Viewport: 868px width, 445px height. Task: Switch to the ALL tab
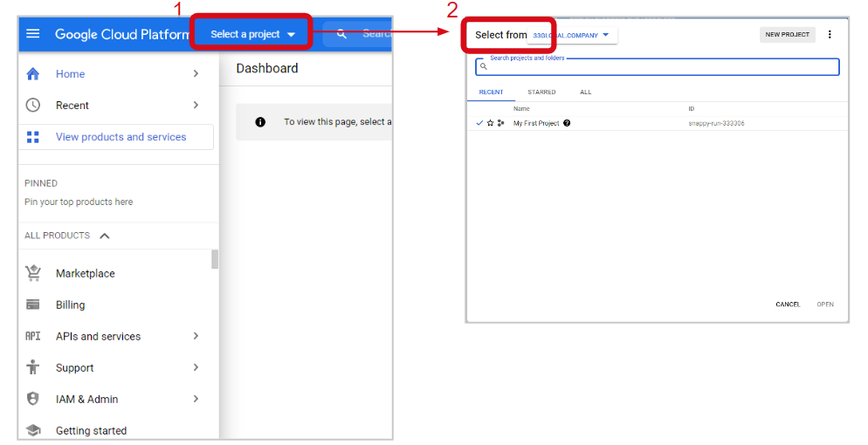tap(586, 92)
